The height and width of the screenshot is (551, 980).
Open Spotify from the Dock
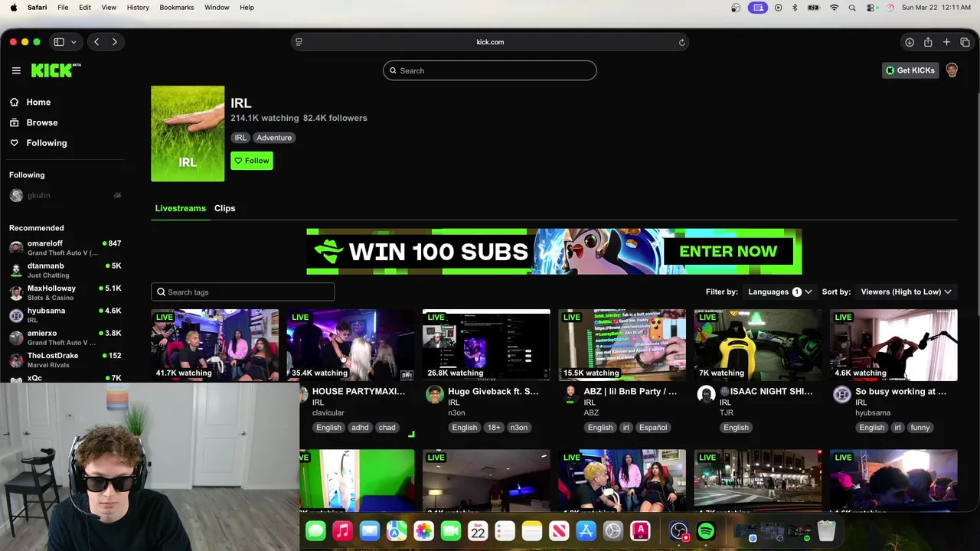point(706,531)
